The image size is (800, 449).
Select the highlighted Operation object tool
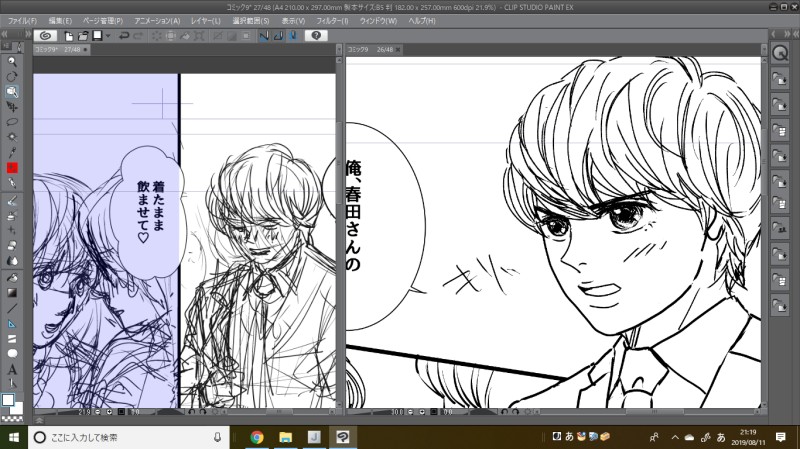(x=12, y=92)
